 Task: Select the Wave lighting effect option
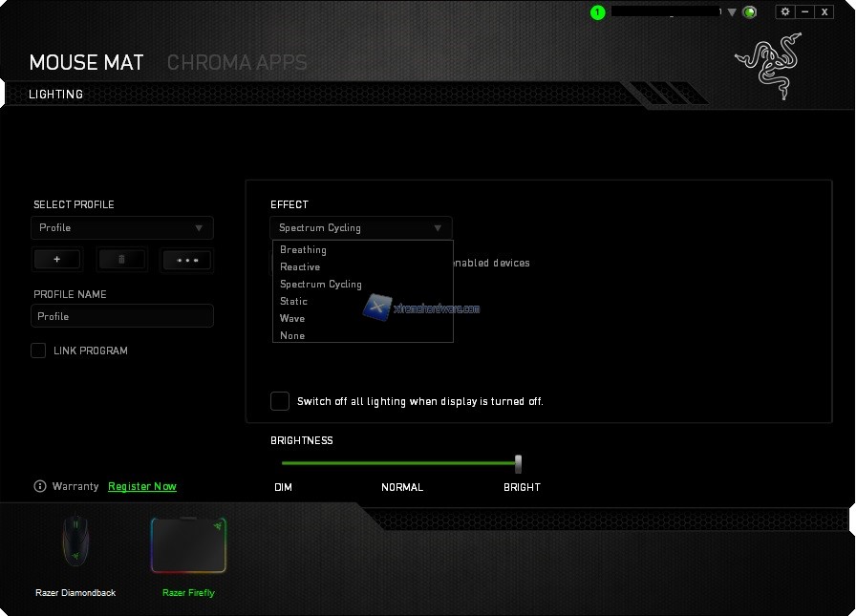(x=292, y=318)
